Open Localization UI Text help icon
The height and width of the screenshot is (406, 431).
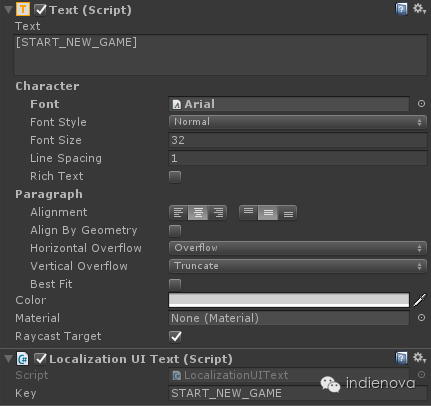(x=401, y=358)
